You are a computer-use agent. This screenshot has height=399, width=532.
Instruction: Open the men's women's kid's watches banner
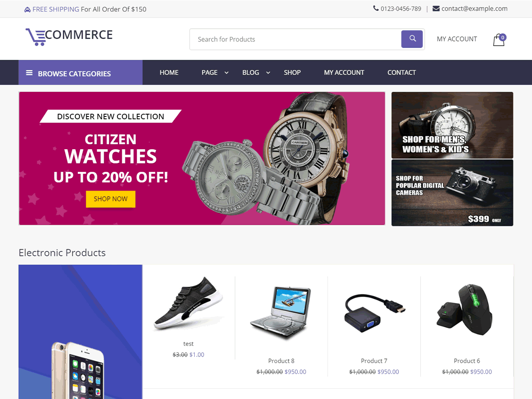452,125
